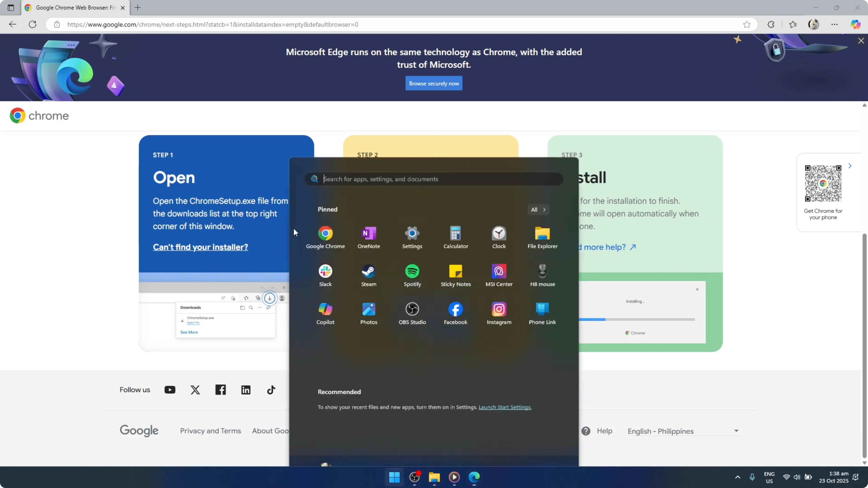Open the Extensions puzzle icon
The height and width of the screenshot is (488, 868).
point(771,24)
